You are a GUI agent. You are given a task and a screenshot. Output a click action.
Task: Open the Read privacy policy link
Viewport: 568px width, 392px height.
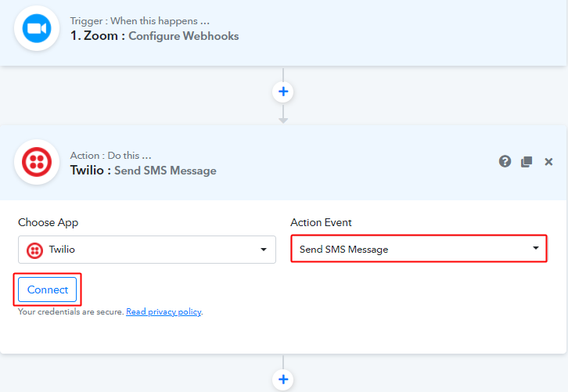click(x=164, y=311)
